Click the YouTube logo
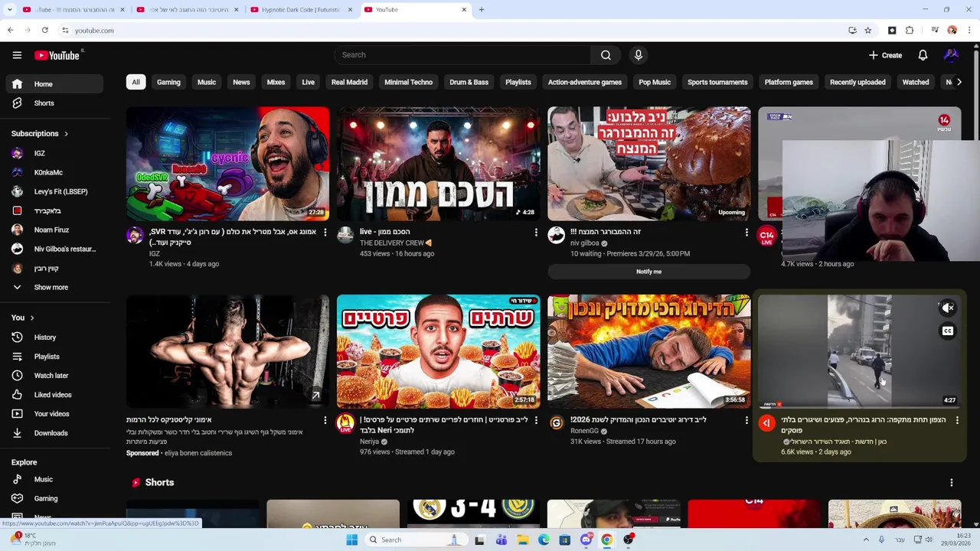This screenshot has height=551, width=980. (x=57, y=55)
